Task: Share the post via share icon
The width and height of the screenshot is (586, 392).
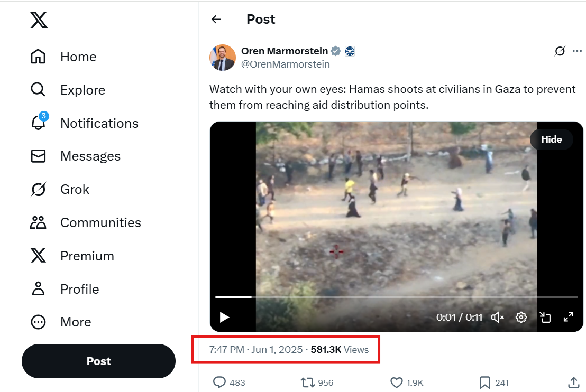Action: click(573, 382)
